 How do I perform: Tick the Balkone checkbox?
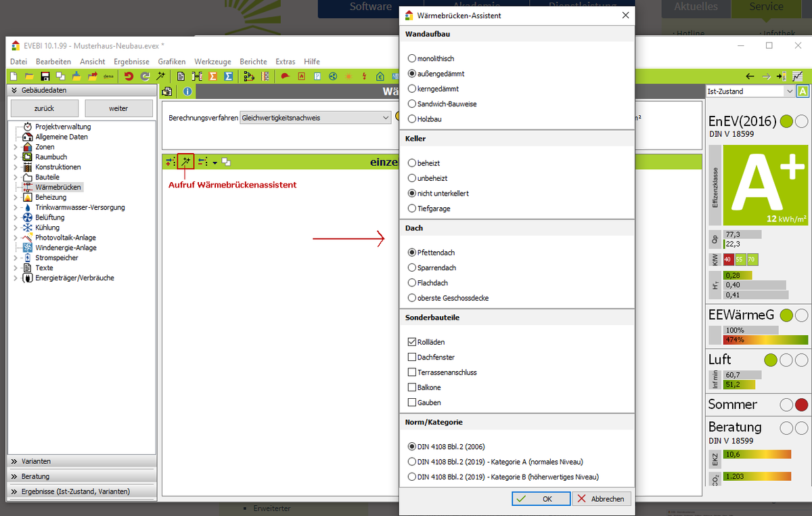click(412, 387)
